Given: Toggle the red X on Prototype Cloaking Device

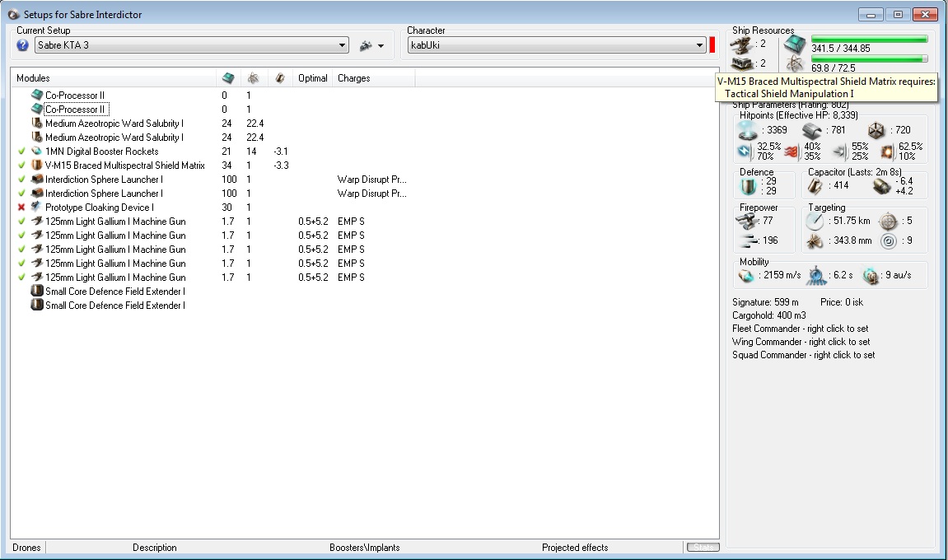Looking at the screenshot, I should tap(21, 207).
